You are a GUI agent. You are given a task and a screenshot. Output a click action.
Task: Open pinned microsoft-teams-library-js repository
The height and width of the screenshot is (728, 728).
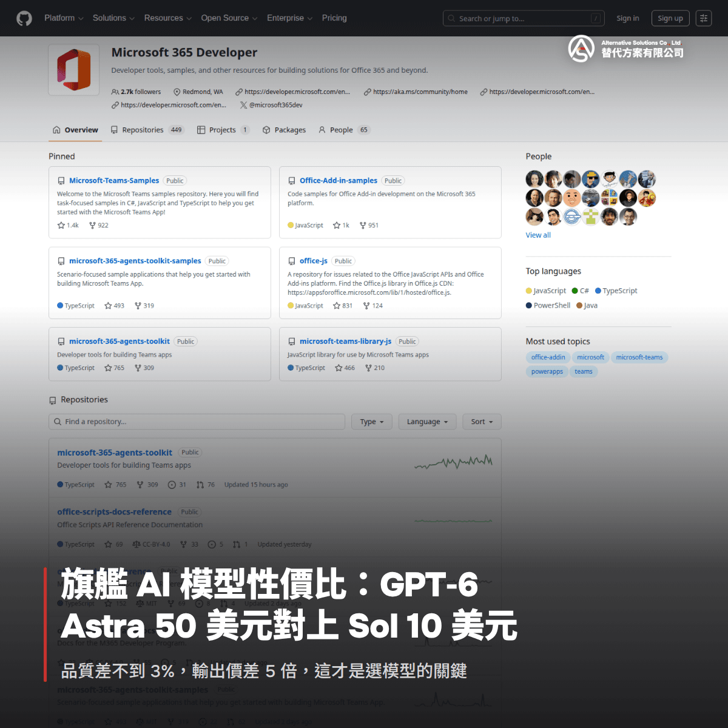pos(345,342)
